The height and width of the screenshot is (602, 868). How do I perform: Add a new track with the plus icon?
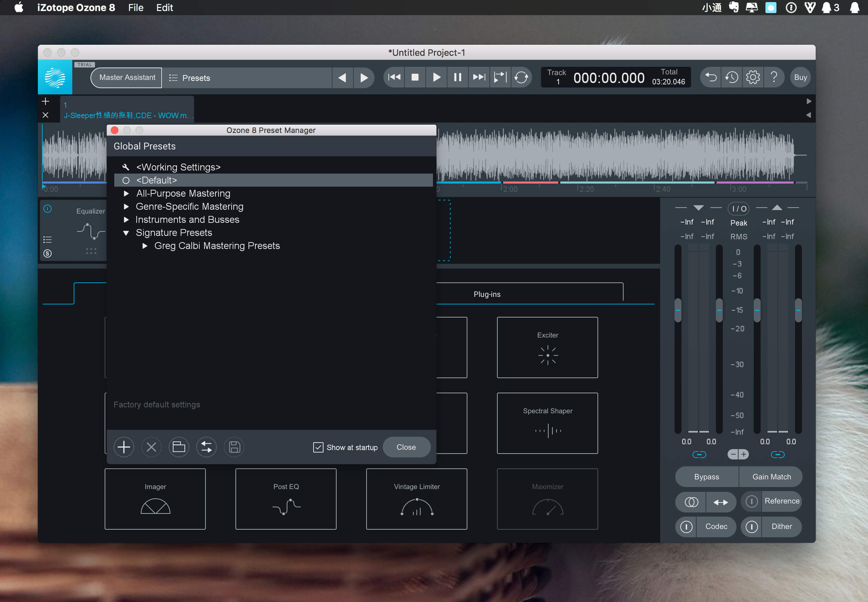46,101
